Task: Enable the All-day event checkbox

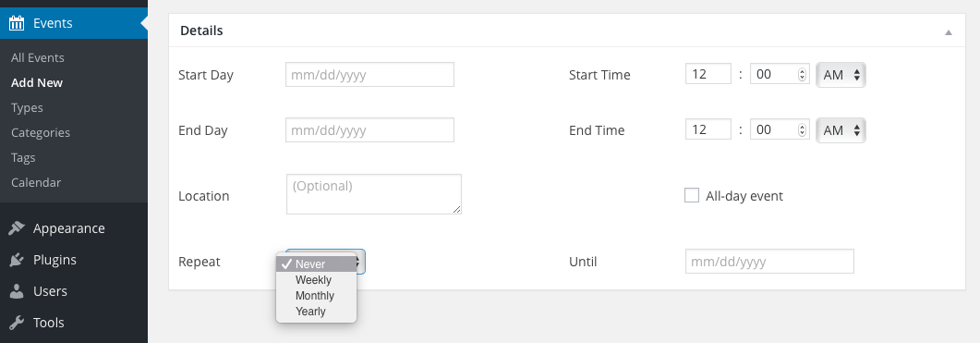Action: tap(692, 195)
